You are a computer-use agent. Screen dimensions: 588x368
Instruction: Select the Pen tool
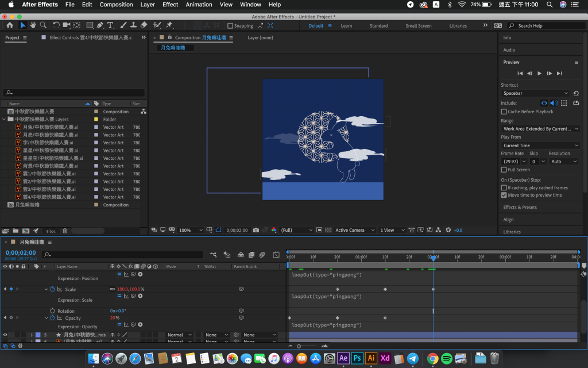pos(100,25)
